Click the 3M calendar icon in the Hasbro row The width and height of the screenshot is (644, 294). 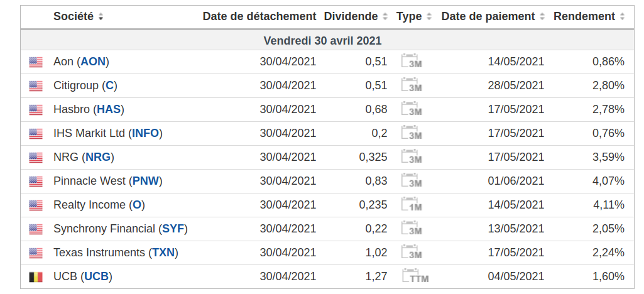[x=412, y=109]
